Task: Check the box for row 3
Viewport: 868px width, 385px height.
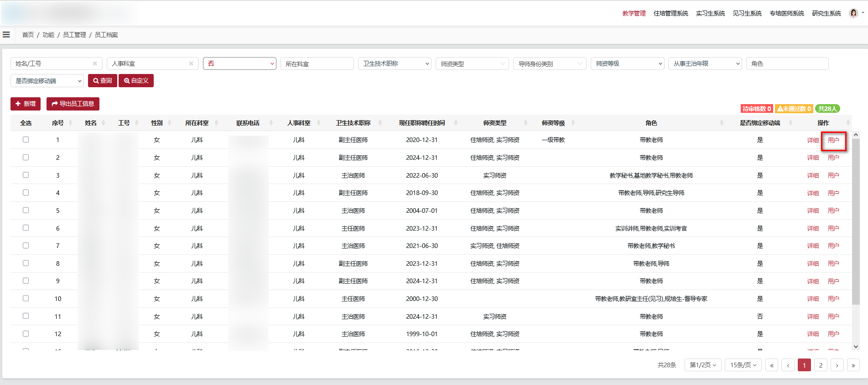Action: [26, 175]
